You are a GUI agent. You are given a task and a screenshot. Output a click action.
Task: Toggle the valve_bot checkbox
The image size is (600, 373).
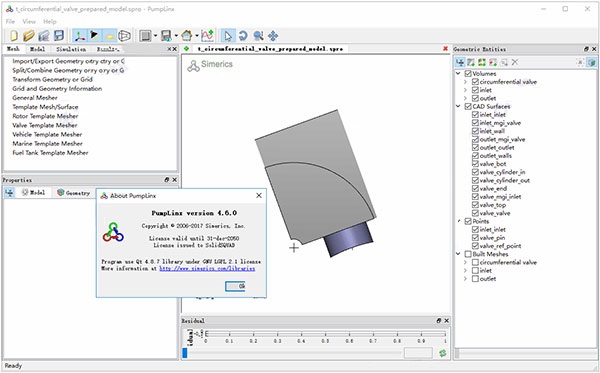pyautogui.click(x=475, y=164)
